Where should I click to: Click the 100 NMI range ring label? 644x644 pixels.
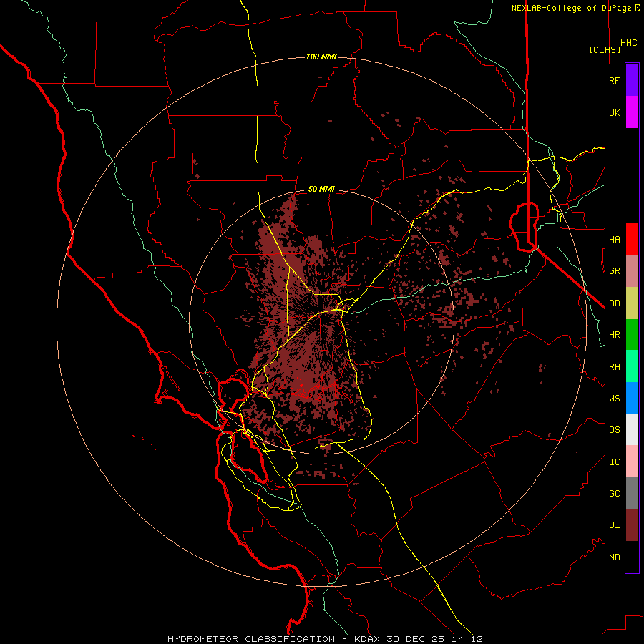(x=321, y=57)
